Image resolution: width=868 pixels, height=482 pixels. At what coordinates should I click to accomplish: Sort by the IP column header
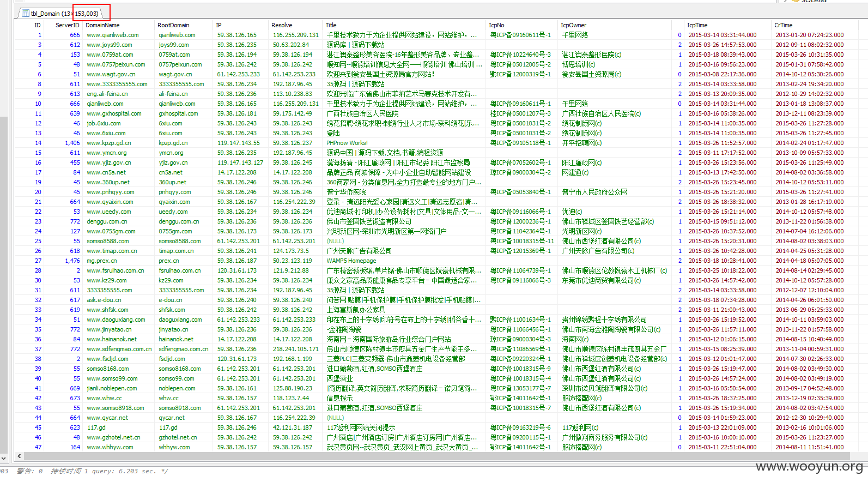click(218, 25)
